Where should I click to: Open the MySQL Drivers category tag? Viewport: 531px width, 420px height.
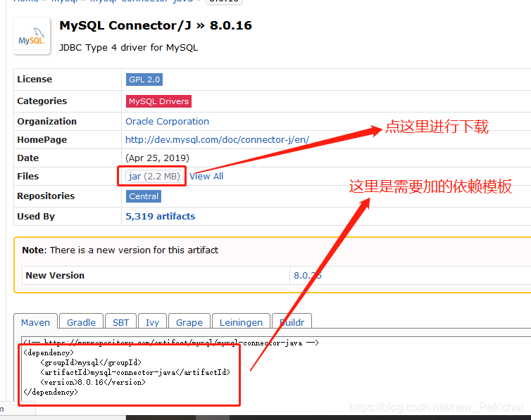coord(158,101)
